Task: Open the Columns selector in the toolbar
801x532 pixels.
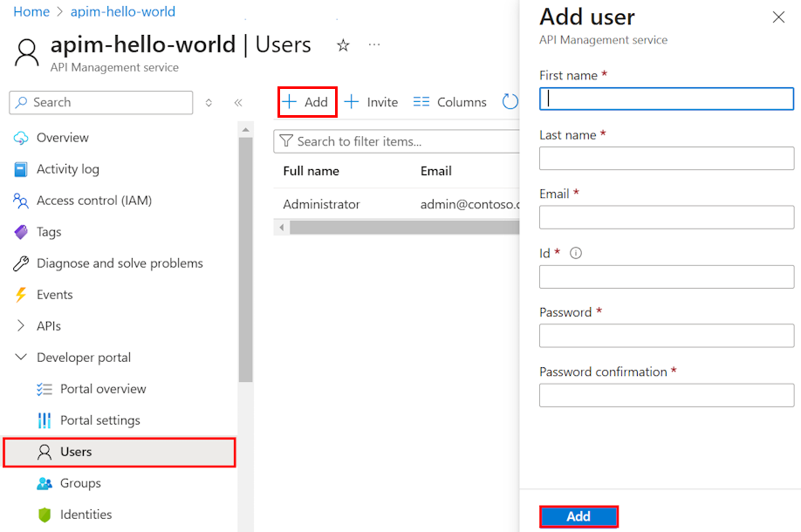Action: coord(449,101)
